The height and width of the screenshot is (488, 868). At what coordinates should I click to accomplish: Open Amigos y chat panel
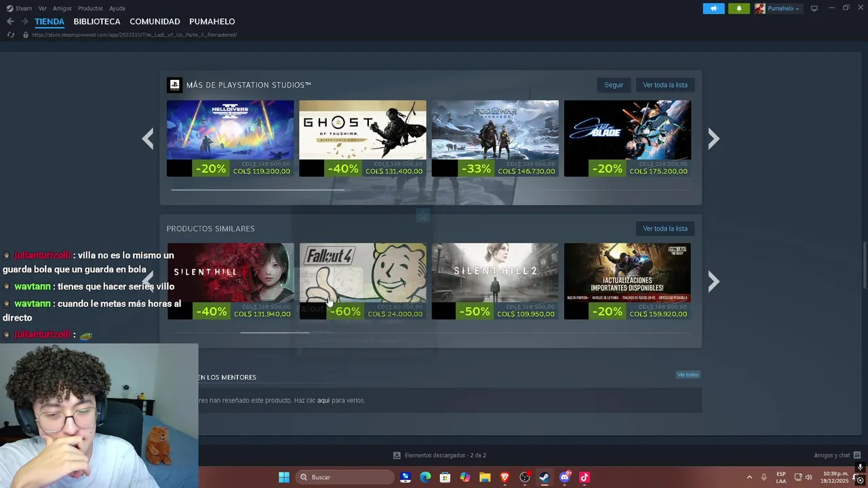pyautogui.click(x=837, y=455)
